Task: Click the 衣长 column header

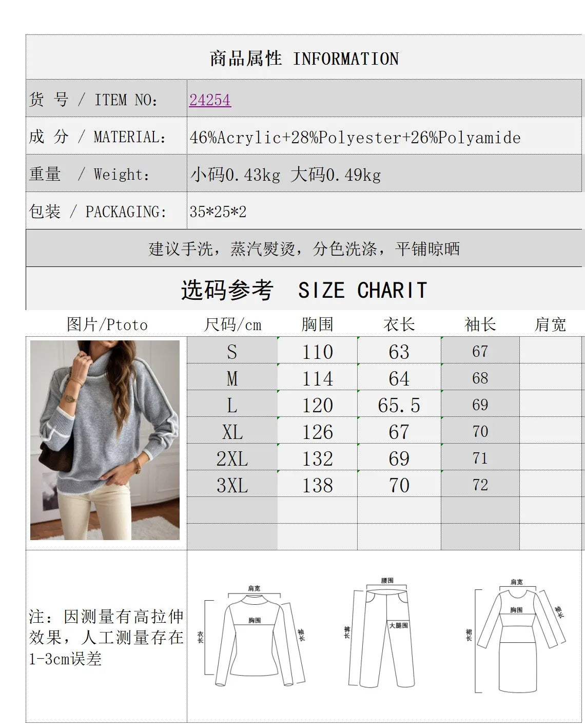Action: click(x=399, y=324)
